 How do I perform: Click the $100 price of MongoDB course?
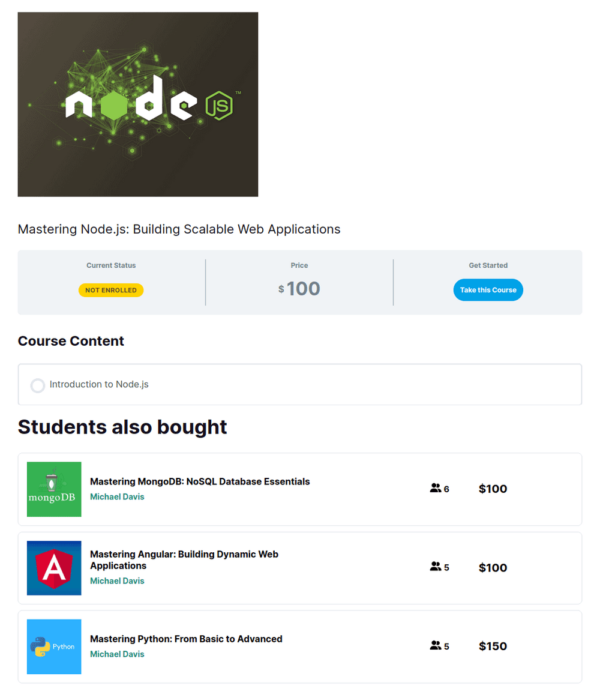493,489
